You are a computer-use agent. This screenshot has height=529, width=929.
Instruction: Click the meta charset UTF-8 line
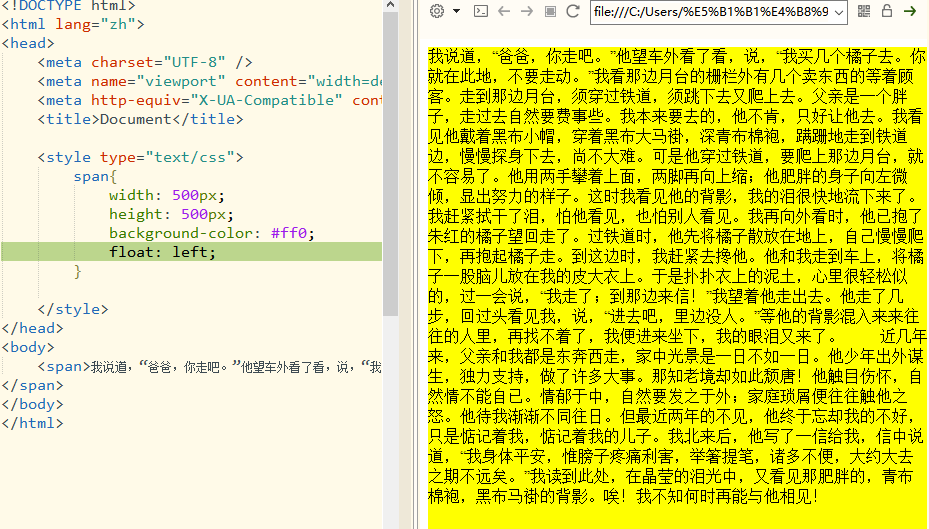[145, 62]
